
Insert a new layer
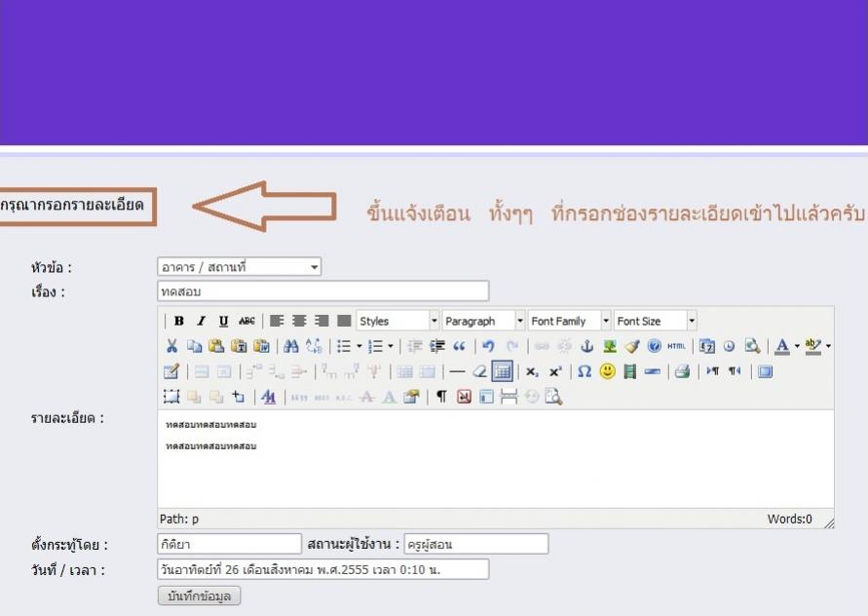(171, 397)
